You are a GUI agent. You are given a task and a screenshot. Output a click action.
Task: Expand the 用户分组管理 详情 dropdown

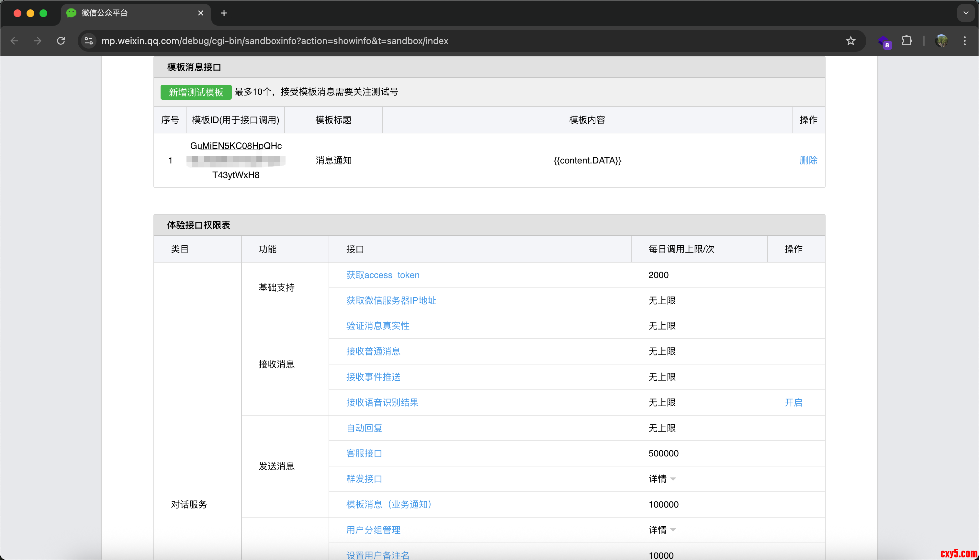coord(662,530)
